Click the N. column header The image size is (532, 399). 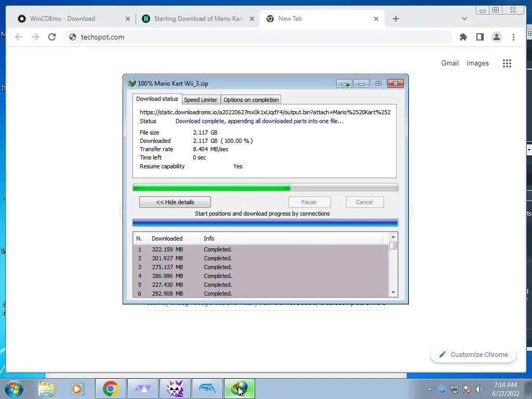(141, 238)
